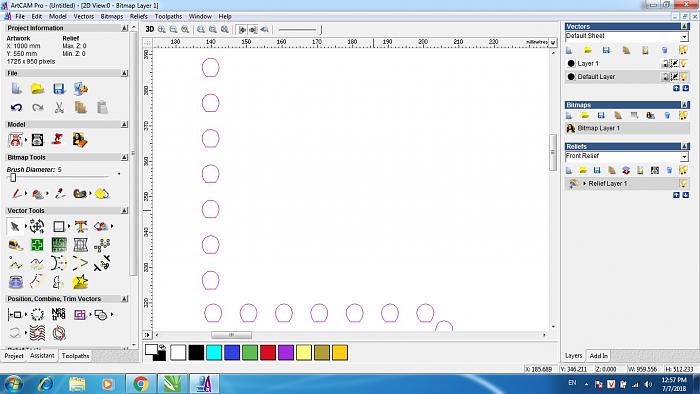This screenshot has height=394, width=700.
Task: Open Google Chrome from the taskbar
Action: point(141,384)
